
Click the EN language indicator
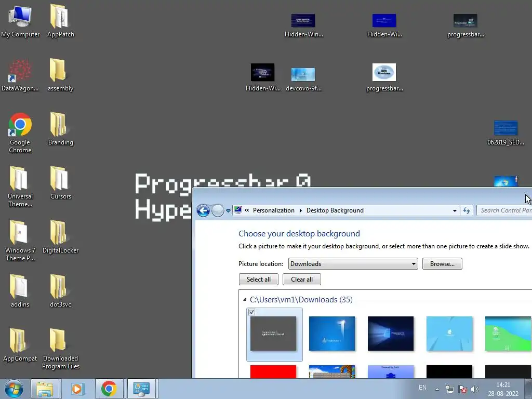[422, 388]
